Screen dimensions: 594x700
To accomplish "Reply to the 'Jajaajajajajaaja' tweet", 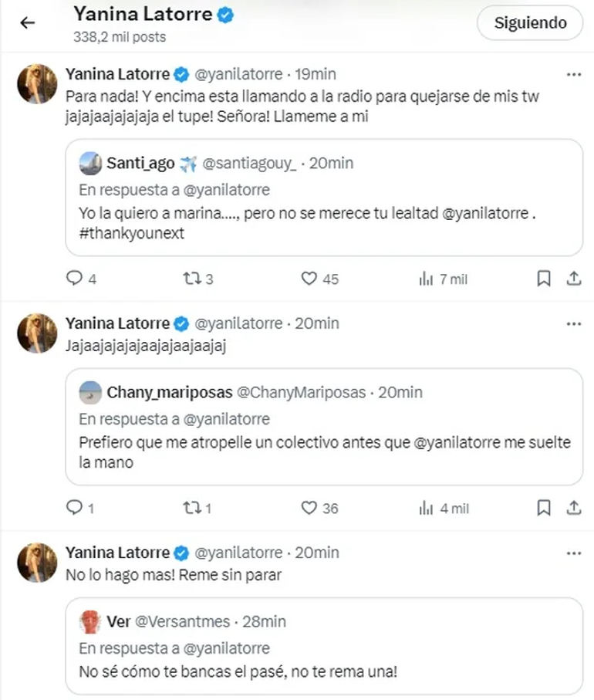I will pyautogui.click(x=74, y=508).
